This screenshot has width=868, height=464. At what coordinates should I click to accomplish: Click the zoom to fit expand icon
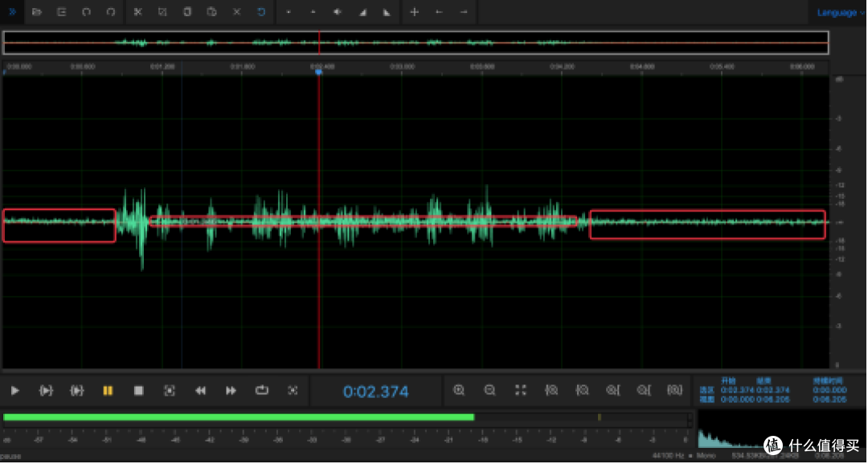(520, 390)
